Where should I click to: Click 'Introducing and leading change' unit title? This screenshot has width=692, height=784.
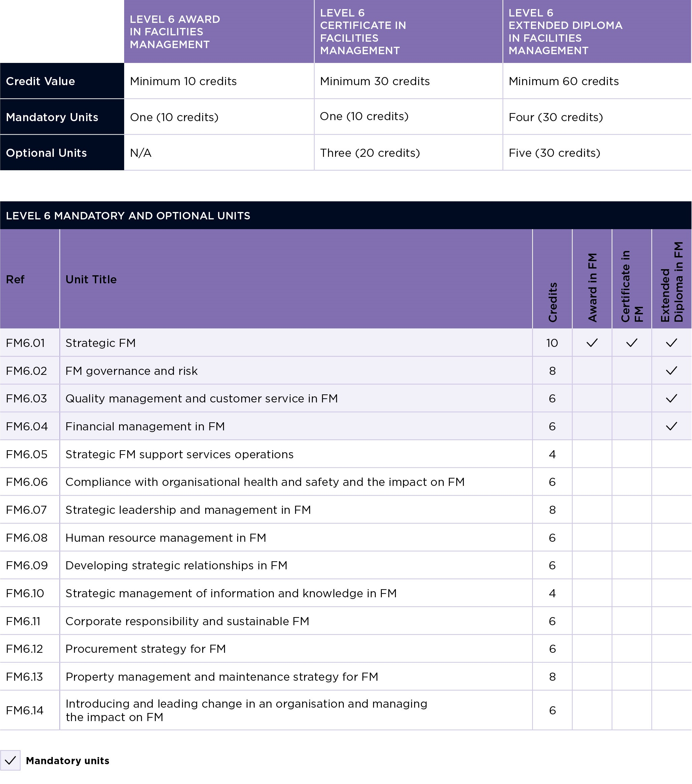coord(246,710)
